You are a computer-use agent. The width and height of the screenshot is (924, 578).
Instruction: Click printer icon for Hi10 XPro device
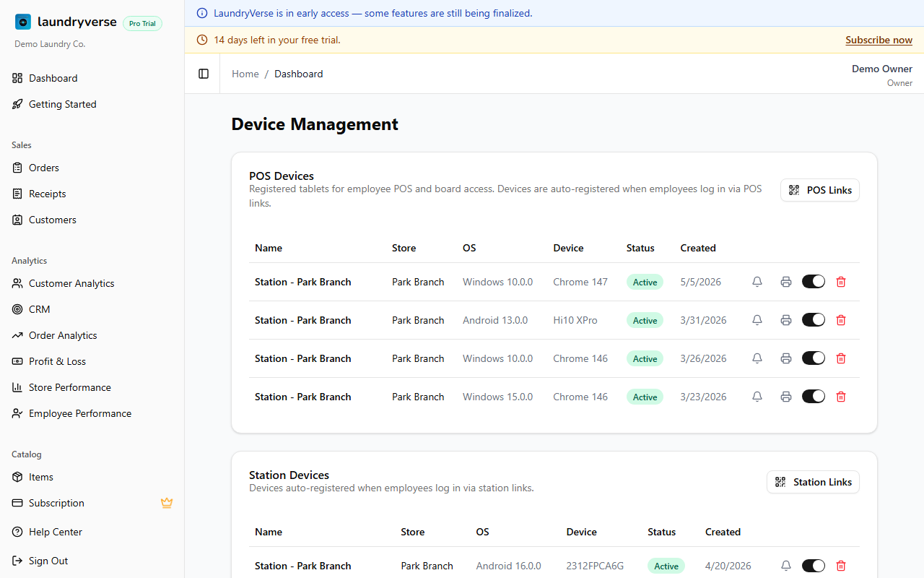pyautogui.click(x=786, y=320)
